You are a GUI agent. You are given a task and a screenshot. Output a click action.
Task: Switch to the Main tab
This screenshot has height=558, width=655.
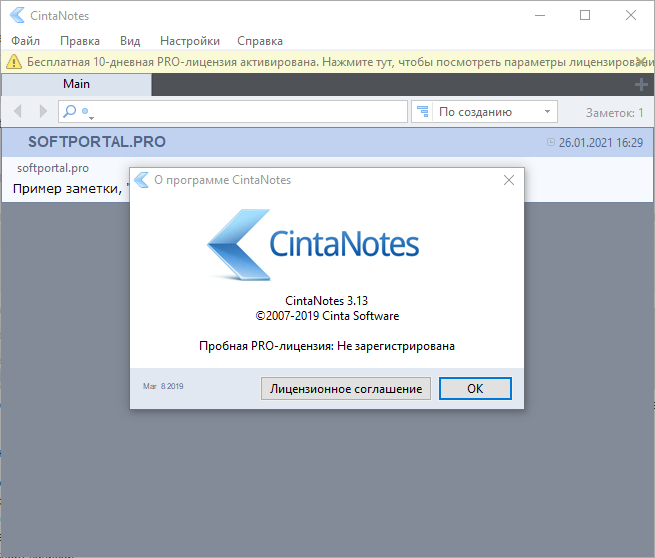pyautogui.click(x=76, y=84)
